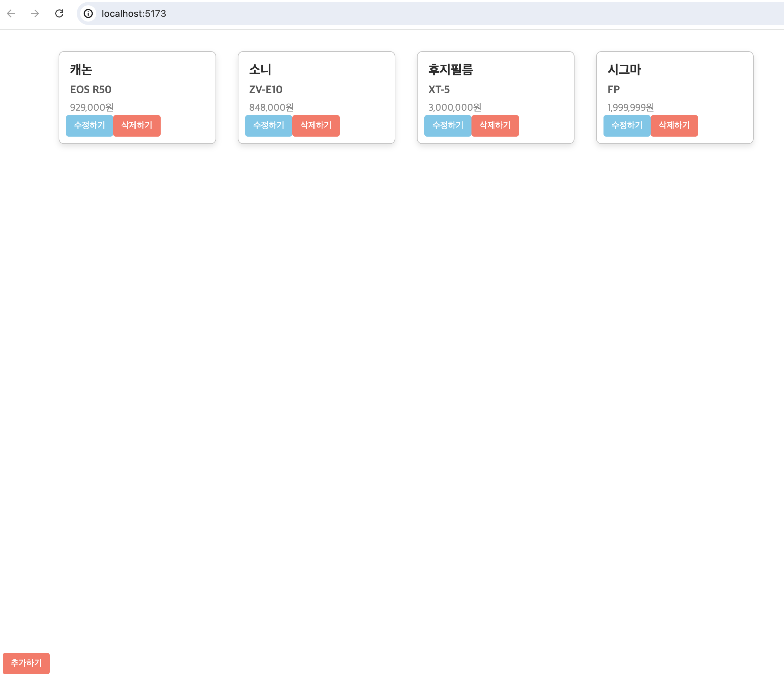Screen dimensions: 784x675
Task: Click the browser back arrow icon
Action: [x=11, y=13]
